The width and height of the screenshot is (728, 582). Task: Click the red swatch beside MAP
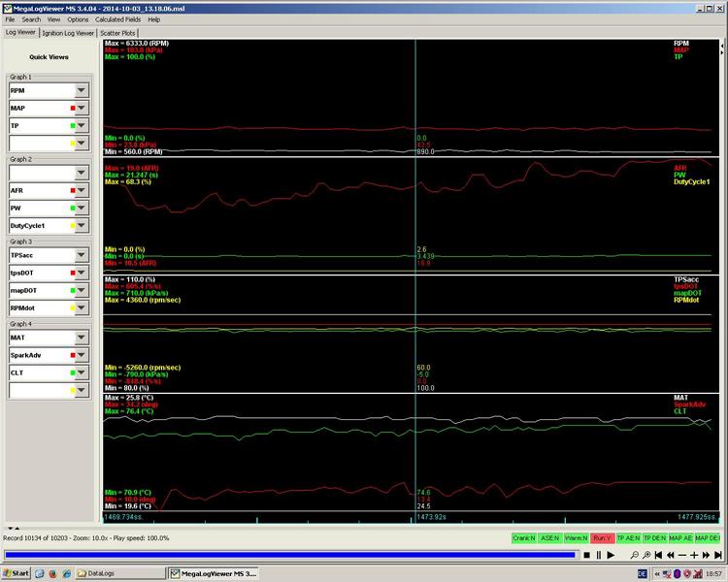click(x=73, y=108)
